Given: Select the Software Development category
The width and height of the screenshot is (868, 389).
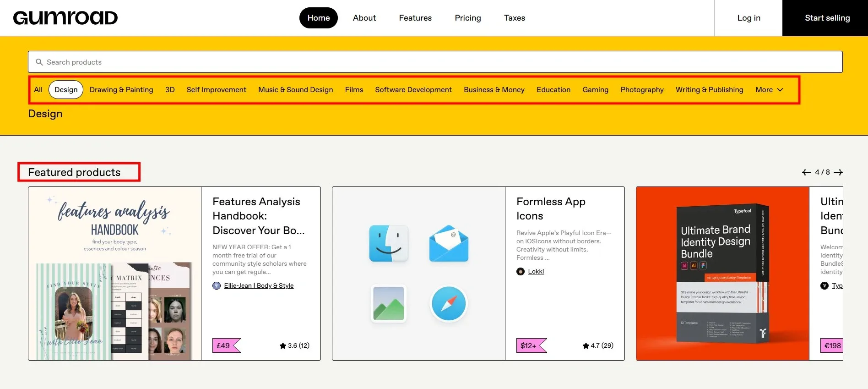Looking at the screenshot, I should [413, 90].
